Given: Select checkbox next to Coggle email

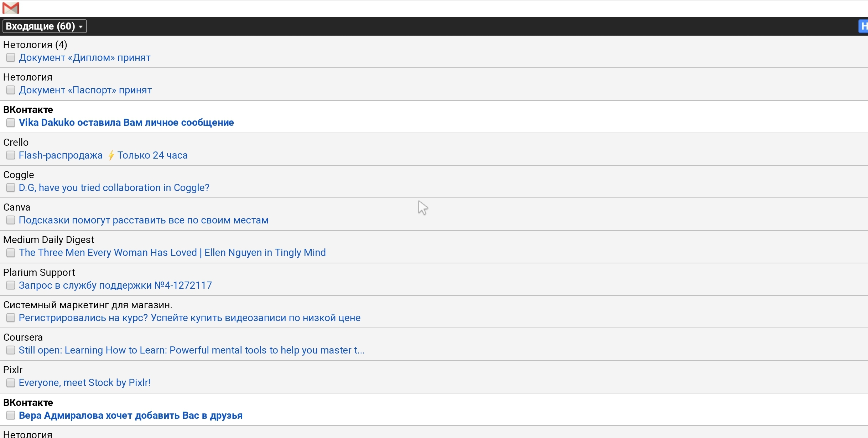Looking at the screenshot, I should [x=11, y=188].
